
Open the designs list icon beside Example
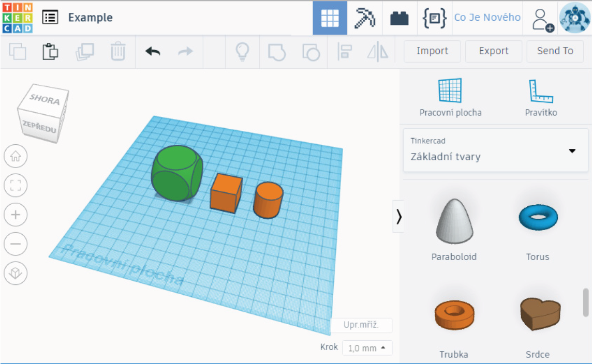50,18
